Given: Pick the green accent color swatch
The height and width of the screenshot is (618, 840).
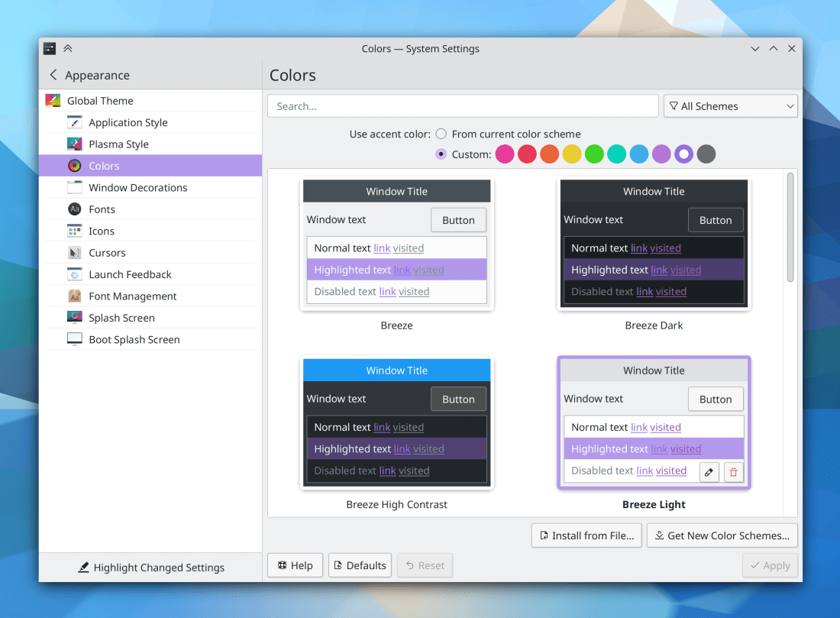Looking at the screenshot, I should [x=594, y=154].
